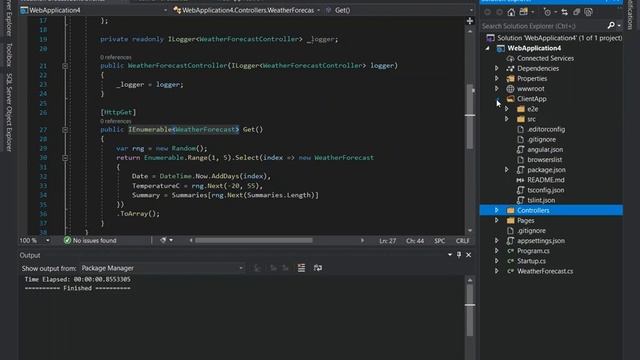Click the Output pane pin icon
The width and height of the screenshot is (640, 360).
pos(459,255)
